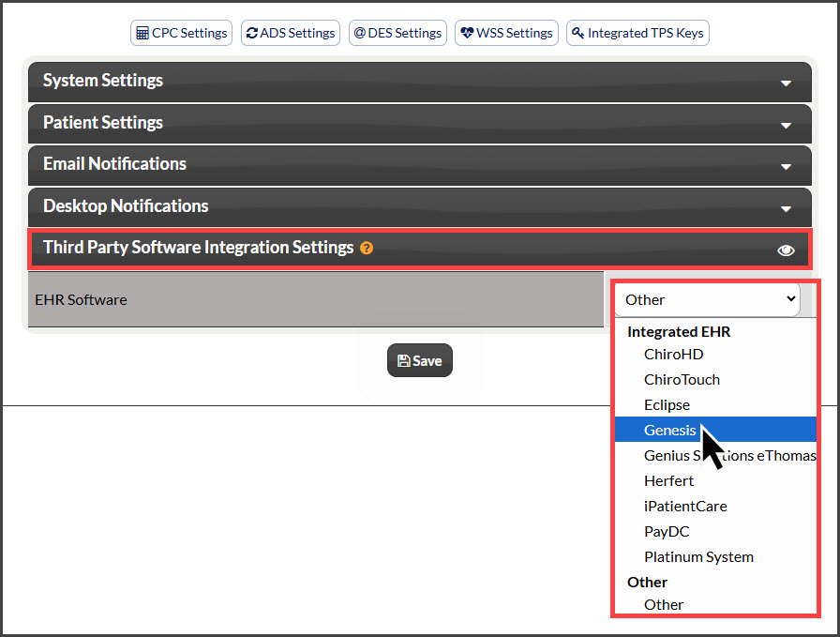Expand the Patient Settings section arrow

click(786, 126)
